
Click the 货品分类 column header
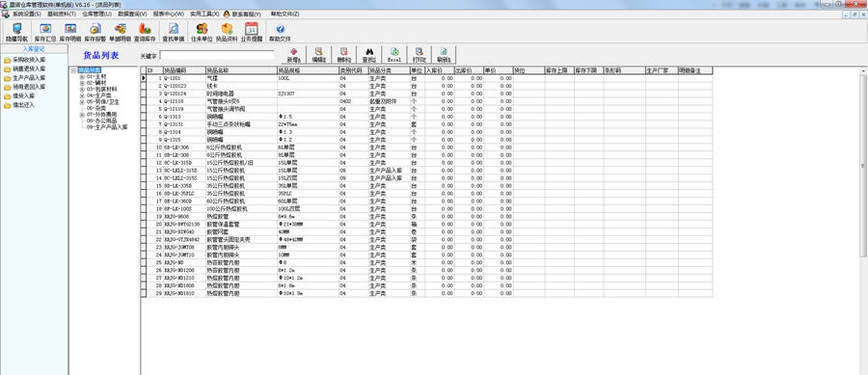(390, 70)
